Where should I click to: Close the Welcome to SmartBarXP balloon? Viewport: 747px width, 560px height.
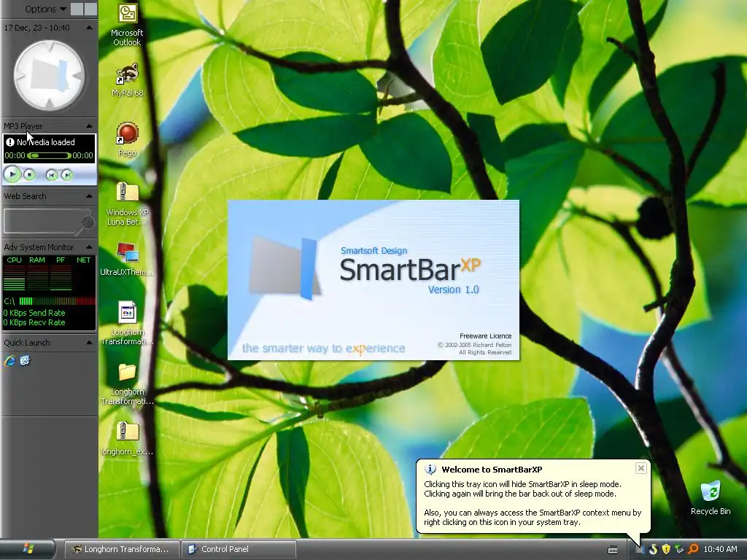pos(640,469)
